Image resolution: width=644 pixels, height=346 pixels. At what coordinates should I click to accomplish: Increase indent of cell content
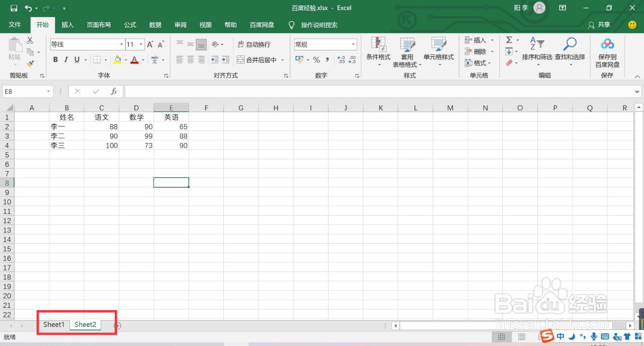click(x=226, y=60)
